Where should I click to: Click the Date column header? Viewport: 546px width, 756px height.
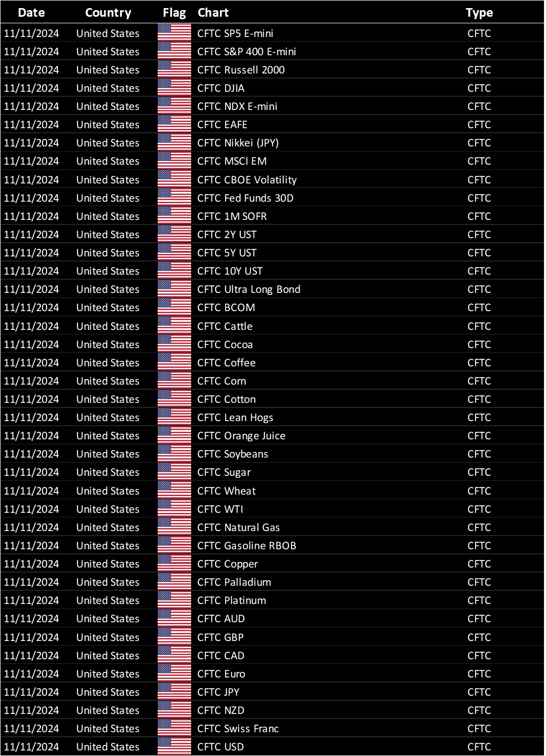tap(31, 13)
